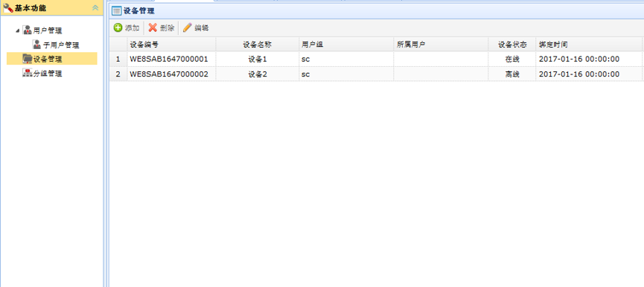Click the grid icon beside 设备管理 title
This screenshot has width=644, height=287.
pyautogui.click(x=117, y=11)
